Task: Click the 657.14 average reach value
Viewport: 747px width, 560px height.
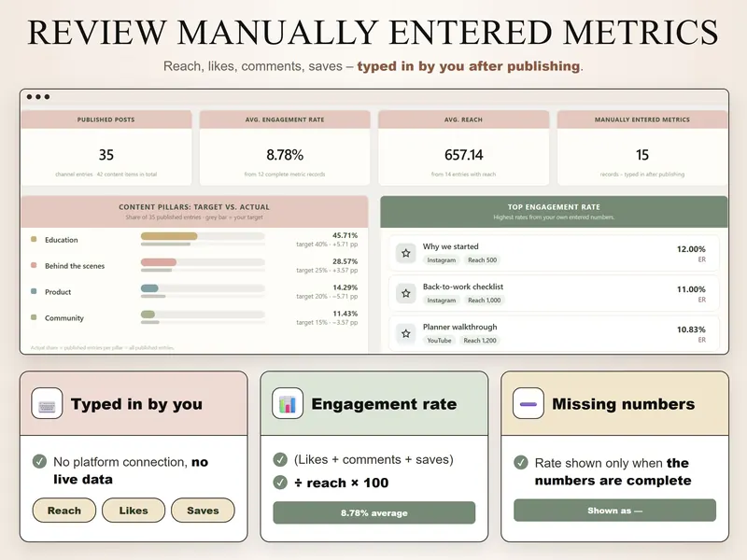Action: tap(463, 155)
